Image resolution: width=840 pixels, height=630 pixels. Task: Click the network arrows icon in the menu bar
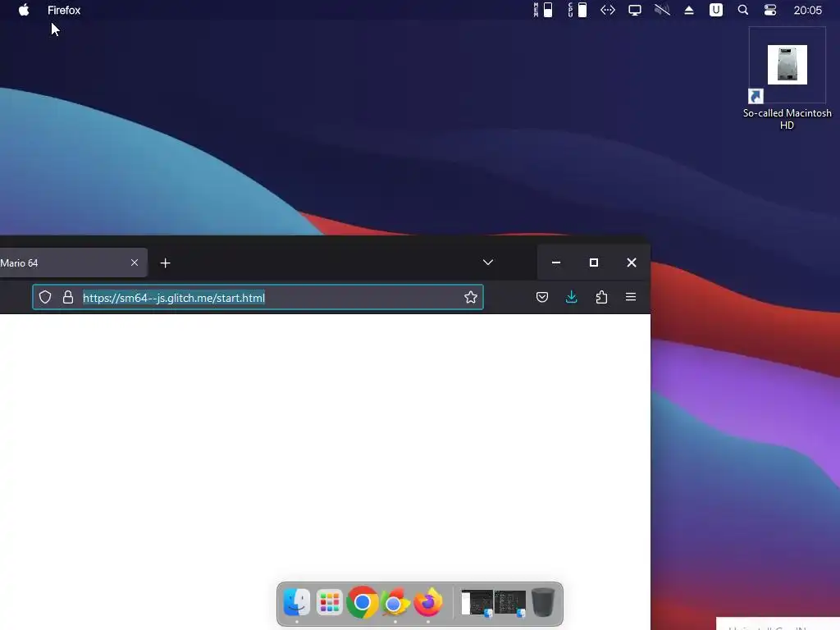click(608, 10)
